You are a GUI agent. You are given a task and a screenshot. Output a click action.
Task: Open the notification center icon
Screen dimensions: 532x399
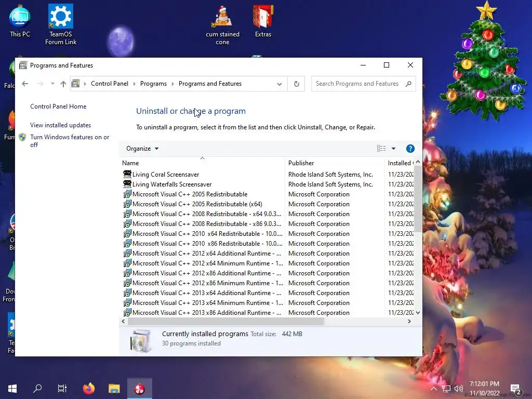515,389
